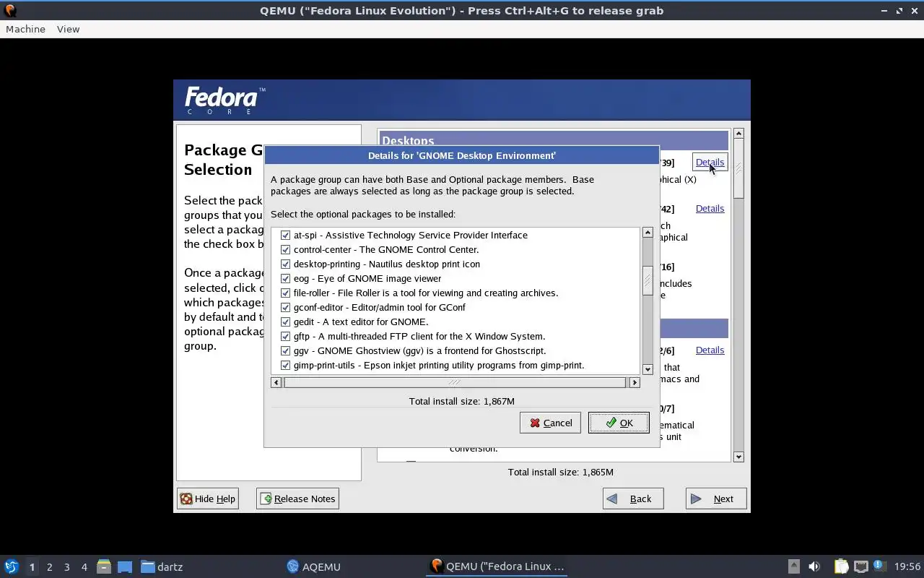Disable the gconf-editor package checkbox

coord(285,307)
